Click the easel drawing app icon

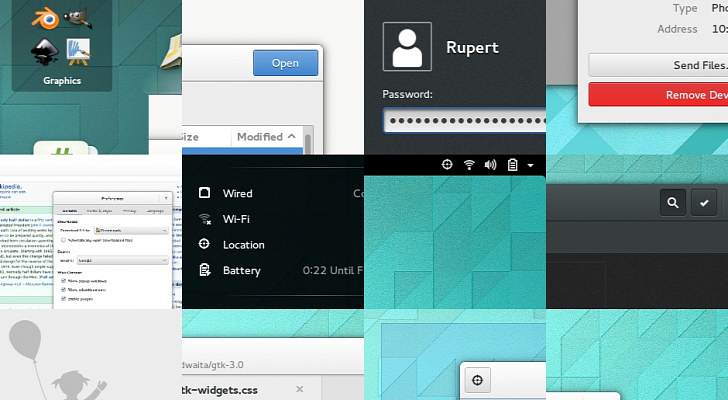78,50
